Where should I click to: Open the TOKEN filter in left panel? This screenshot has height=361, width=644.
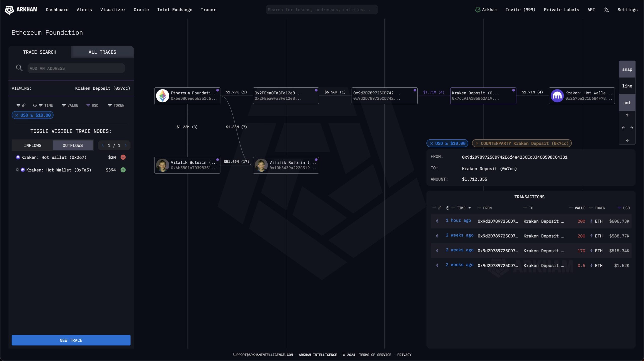(x=116, y=105)
